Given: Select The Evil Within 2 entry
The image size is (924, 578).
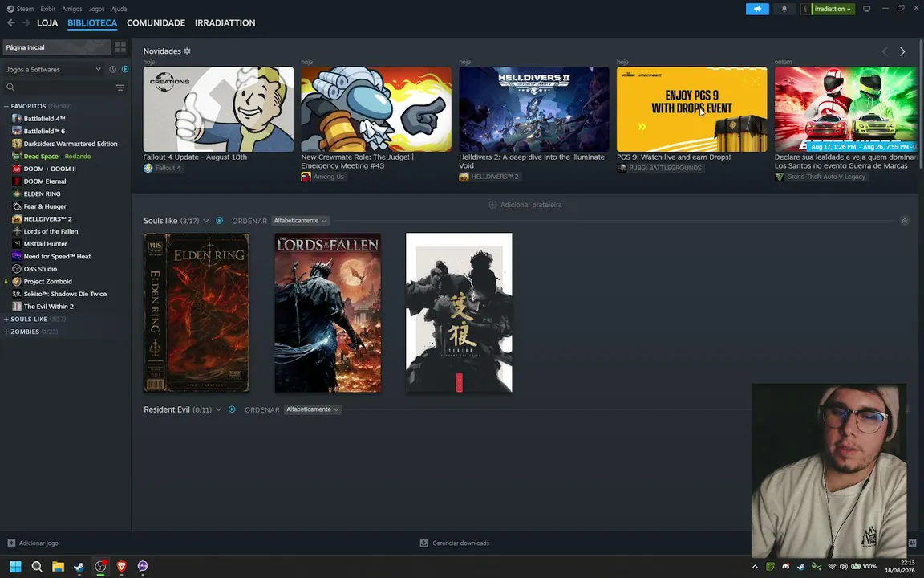Looking at the screenshot, I should (x=48, y=307).
